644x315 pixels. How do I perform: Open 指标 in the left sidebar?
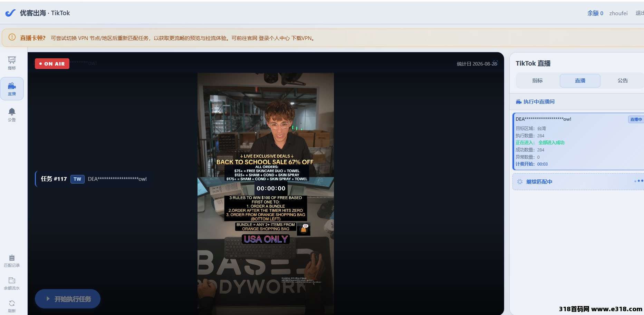point(12,63)
